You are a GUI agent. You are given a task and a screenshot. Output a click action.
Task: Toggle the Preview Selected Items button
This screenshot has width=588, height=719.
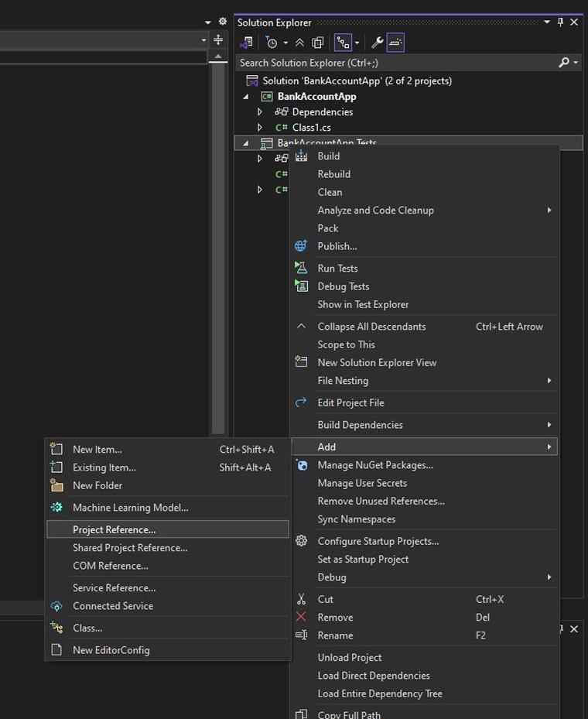(x=395, y=43)
